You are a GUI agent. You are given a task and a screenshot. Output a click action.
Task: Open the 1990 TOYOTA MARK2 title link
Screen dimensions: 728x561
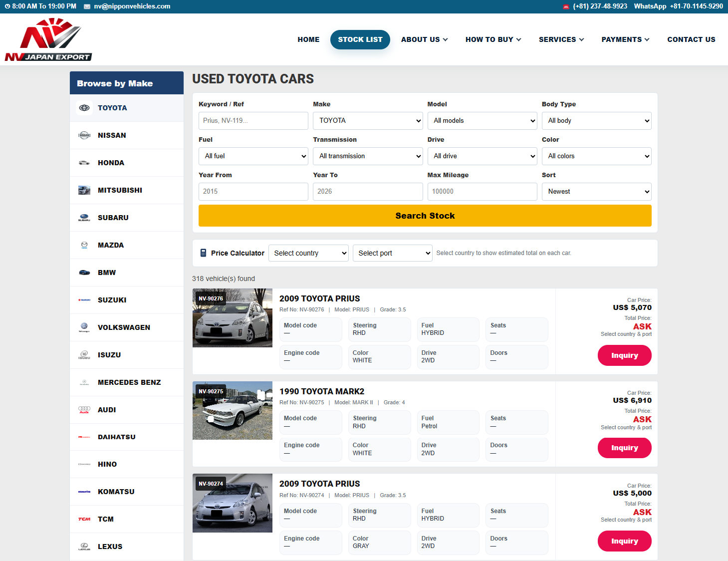coord(322,391)
